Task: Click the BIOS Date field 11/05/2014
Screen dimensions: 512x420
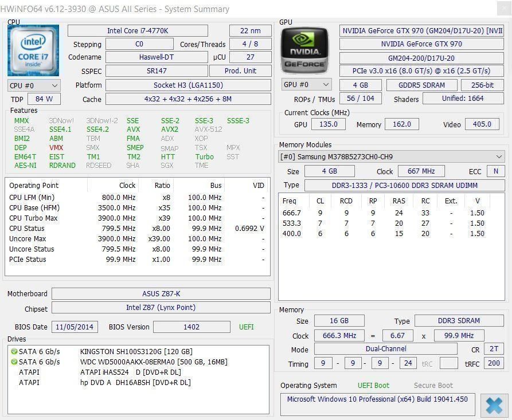Action: (x=75, y=327)
